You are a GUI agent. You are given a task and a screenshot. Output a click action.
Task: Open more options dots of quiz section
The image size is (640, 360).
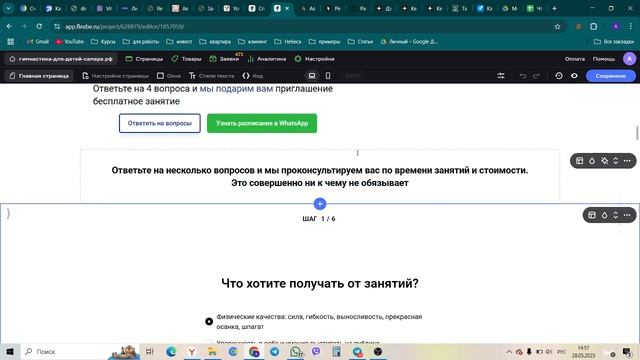(x=627, y=215)
